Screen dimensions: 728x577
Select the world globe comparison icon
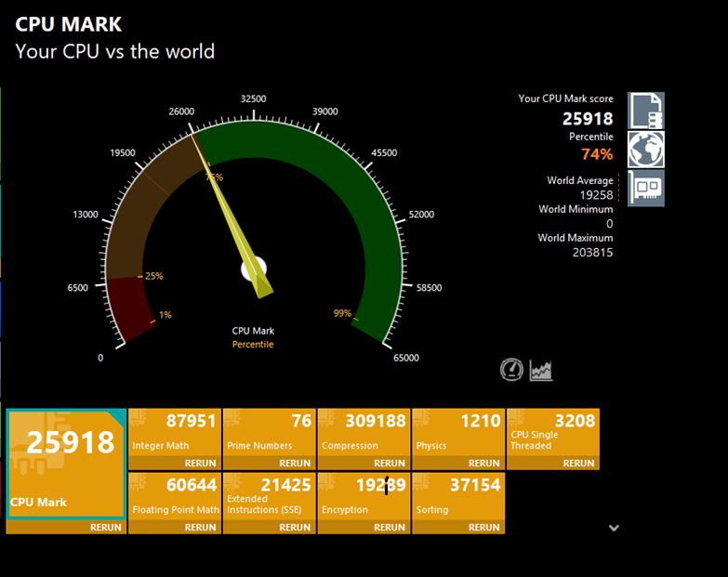tap(646, 150)
